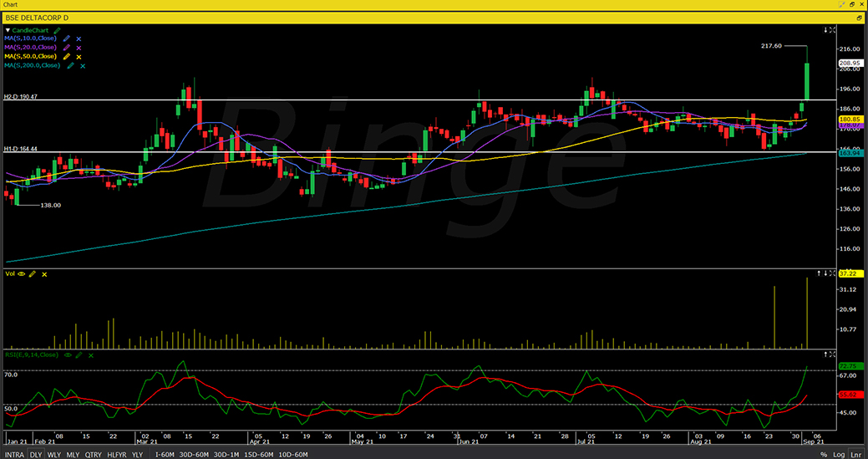
Task: Click the MA(S,10.0,Close) legend label
Action: pos(30,38)
